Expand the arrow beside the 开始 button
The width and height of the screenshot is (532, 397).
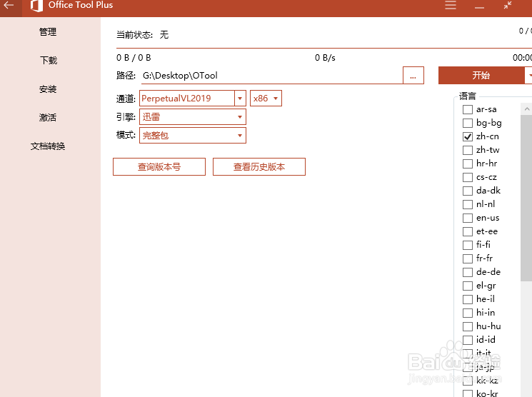coord(528,75)
